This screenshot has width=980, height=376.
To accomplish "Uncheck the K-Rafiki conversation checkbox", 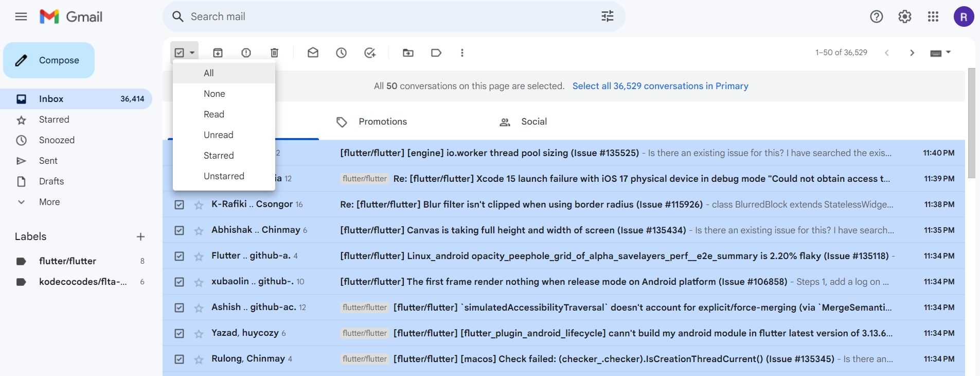I will tap(179, 204).
